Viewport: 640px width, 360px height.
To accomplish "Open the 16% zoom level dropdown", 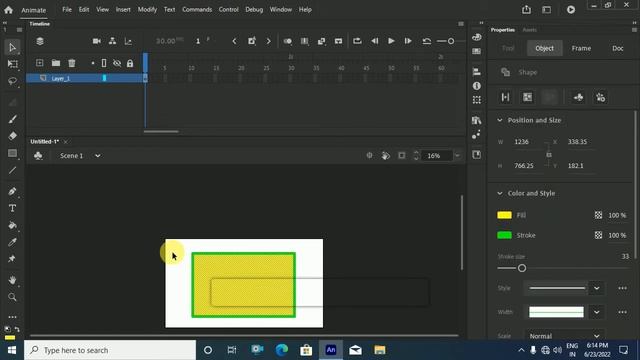I will click(458, 156).
